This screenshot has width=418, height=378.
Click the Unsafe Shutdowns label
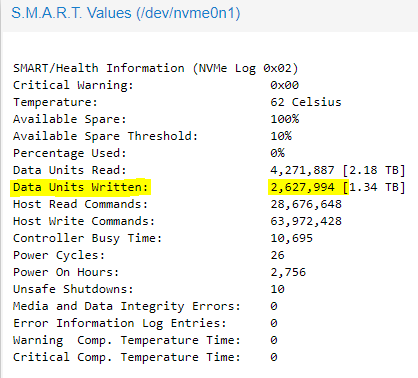coord(73,289)
